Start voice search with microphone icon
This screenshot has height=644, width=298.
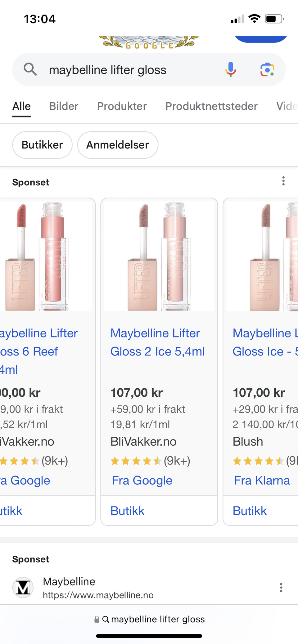click(x=231, y=69)
